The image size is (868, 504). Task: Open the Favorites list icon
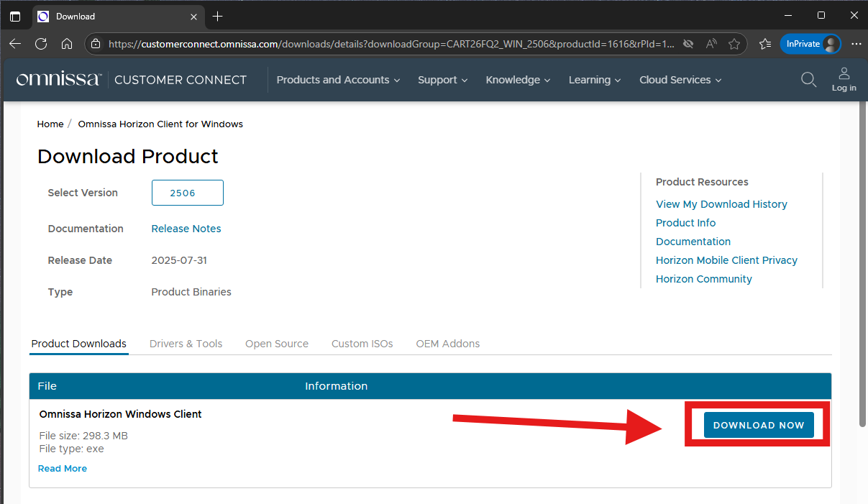click(x=765, y=44)
